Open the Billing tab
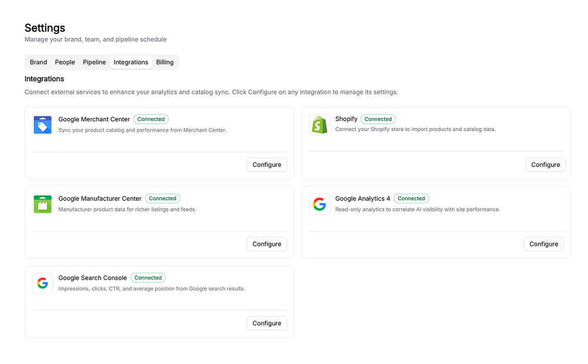 [x=165, y=62]
